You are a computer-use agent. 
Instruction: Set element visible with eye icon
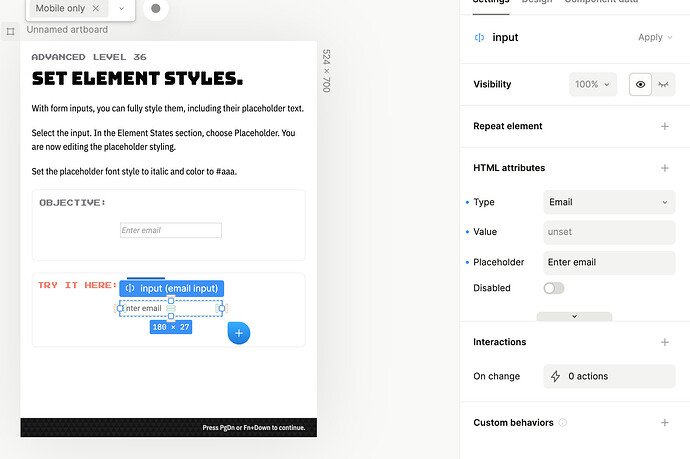point(640,85)
